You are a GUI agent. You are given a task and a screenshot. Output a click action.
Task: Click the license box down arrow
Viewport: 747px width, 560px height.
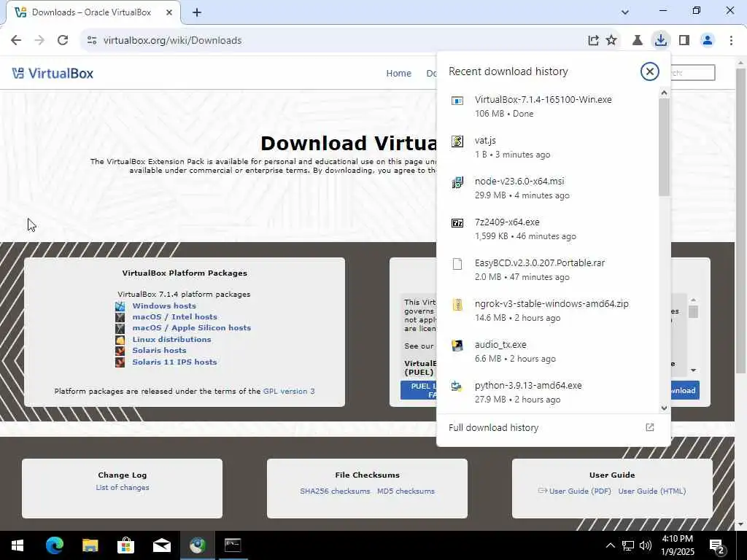694,370
